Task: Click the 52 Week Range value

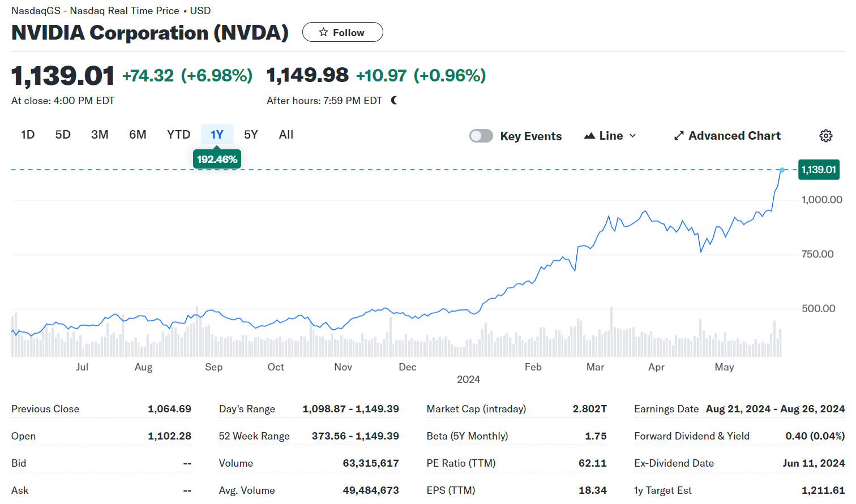Action: tap(355, 436)
